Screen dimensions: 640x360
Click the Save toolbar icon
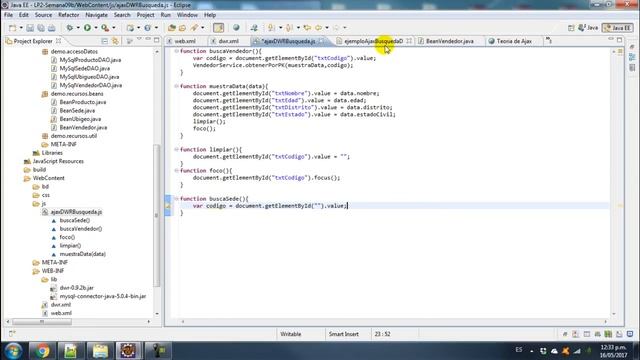[30, 28]
